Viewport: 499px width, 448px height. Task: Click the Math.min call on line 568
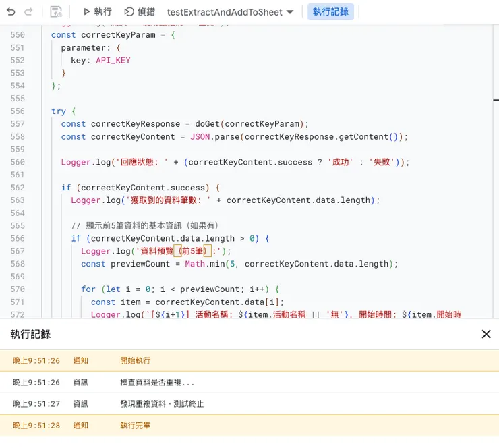[x=204, y=264]
